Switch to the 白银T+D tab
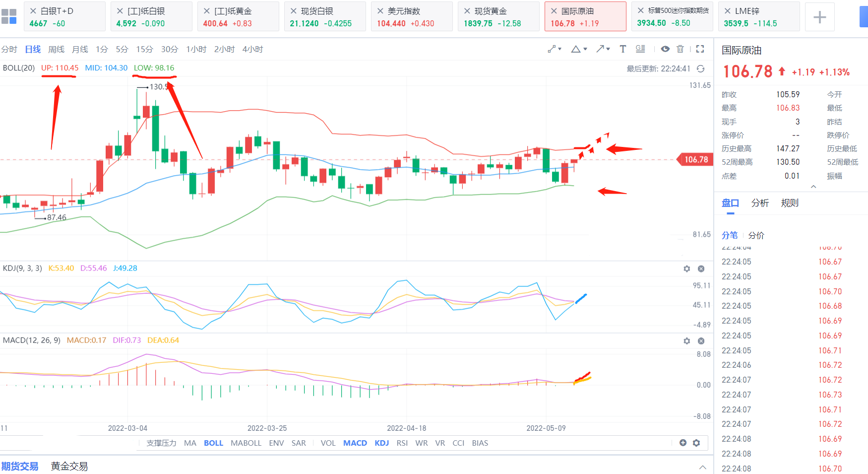Image resolution: width=868 pixels, height=474 pixels. [x=64, y=16]
